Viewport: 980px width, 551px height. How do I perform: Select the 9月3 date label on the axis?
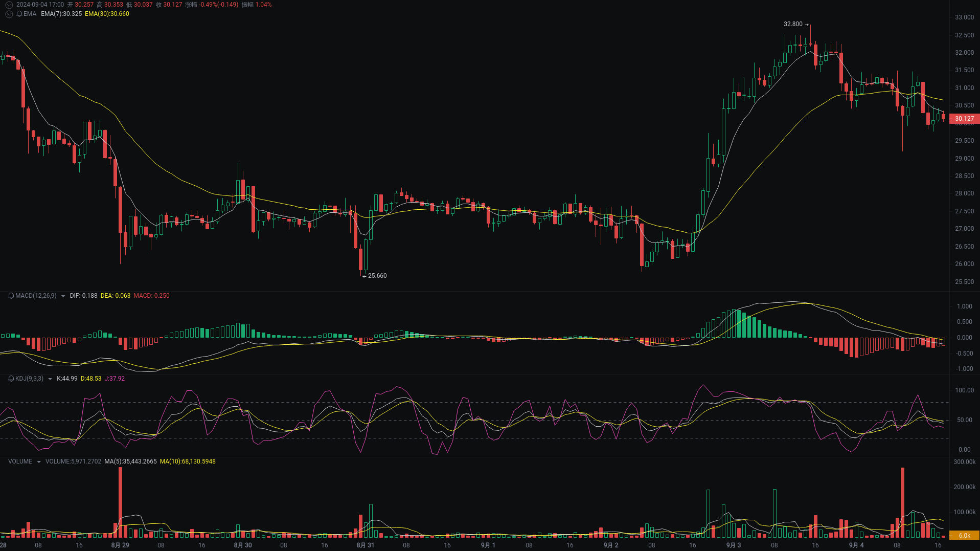coord(733,545)
